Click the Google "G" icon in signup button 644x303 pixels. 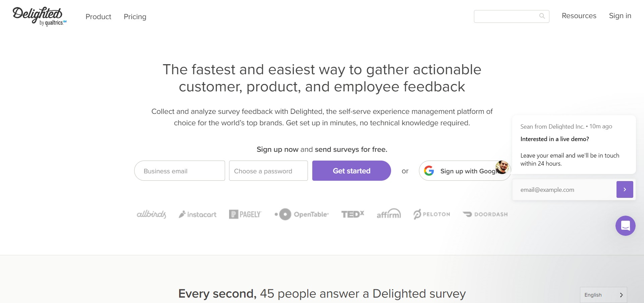coord(429,171)
